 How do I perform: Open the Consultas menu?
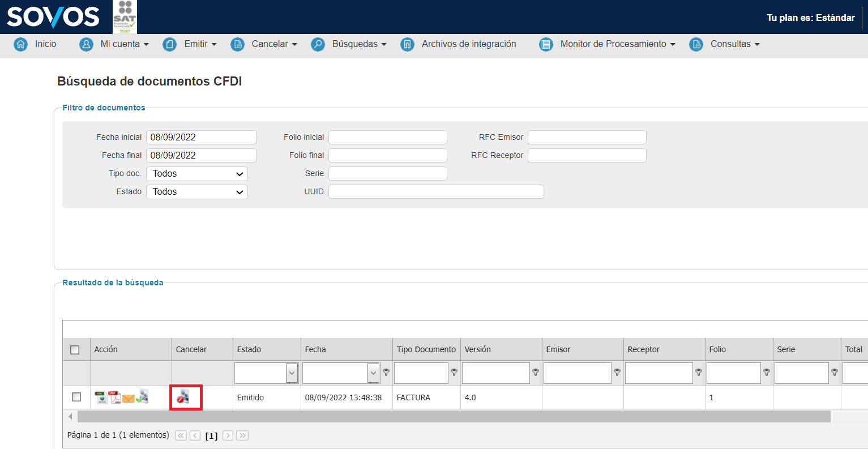tap(735, 44)
